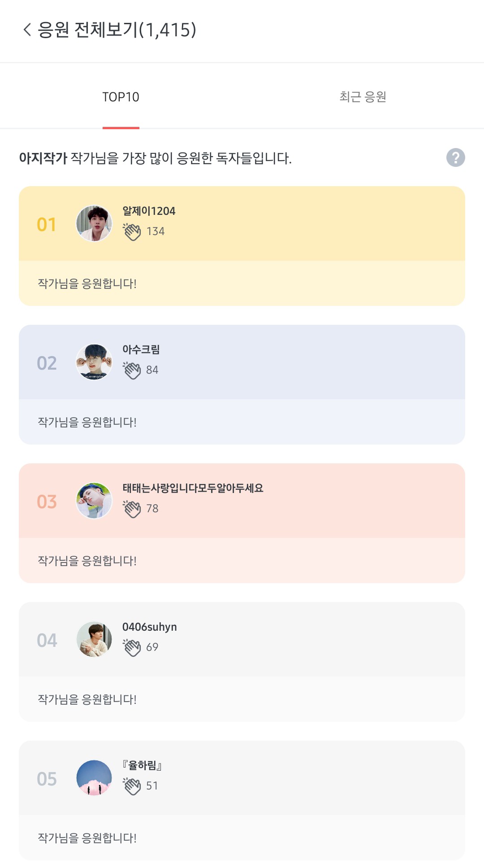The width and height of the screenshot is (484, 868).
Task: Open 0406suhyn profile picture
Action: pos(94,639)
